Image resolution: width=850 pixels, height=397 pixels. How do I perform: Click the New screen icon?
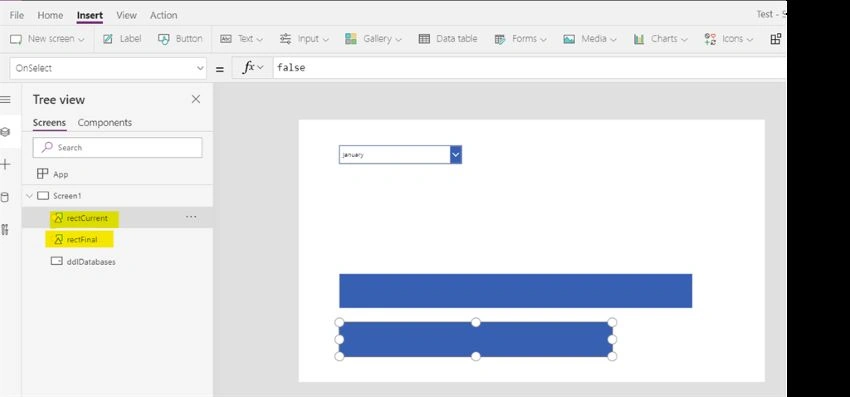[x=16, y=39]
